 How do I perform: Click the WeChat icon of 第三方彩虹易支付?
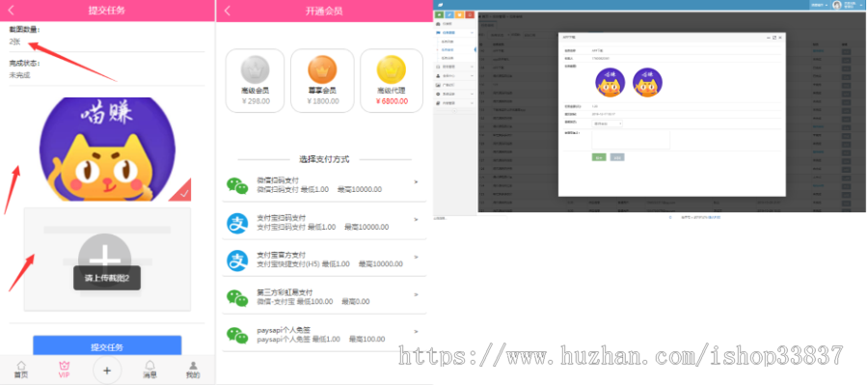coord(237,297)
